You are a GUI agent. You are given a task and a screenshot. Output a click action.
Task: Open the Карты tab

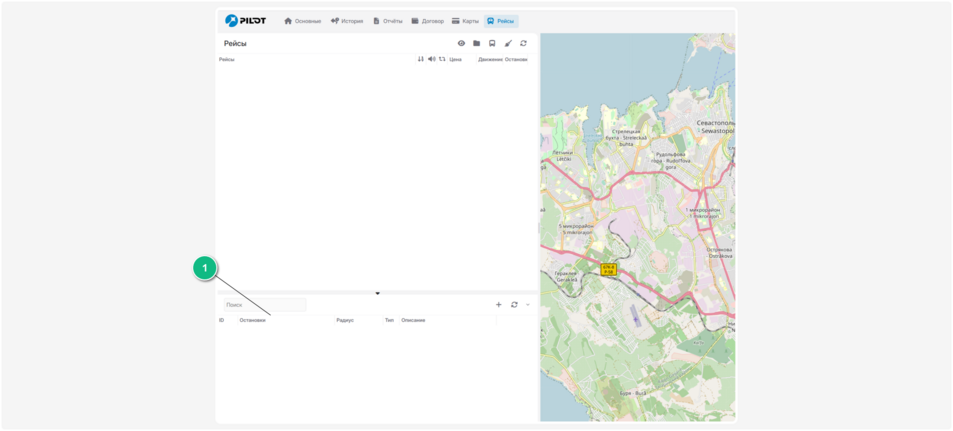[466, 21]
